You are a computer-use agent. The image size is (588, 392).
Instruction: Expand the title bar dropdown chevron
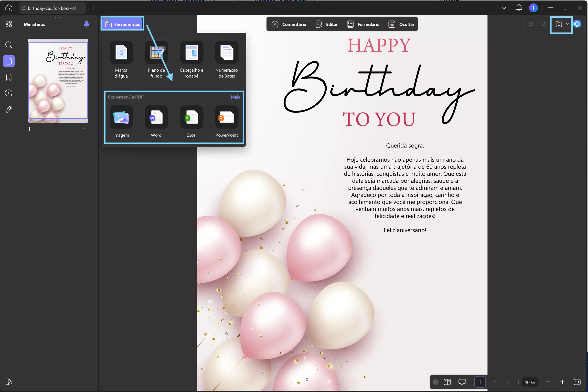coord(504,8)
